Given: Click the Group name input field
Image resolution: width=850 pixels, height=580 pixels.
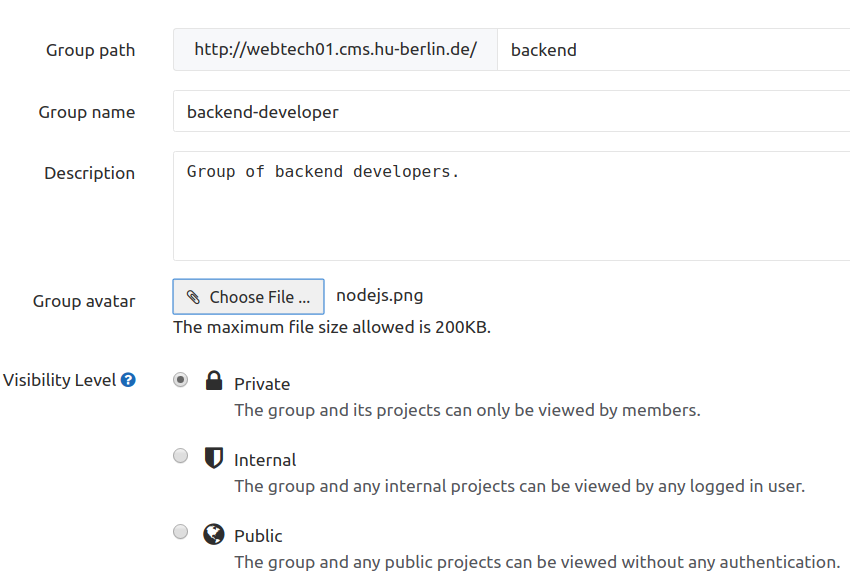Looking at the screenshot, I should 510,112.
